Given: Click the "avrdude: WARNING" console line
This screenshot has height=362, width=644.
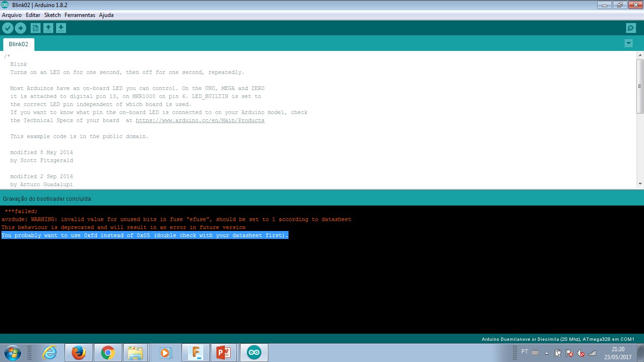Looking at the screenshot, I should [x=176, y=219].
